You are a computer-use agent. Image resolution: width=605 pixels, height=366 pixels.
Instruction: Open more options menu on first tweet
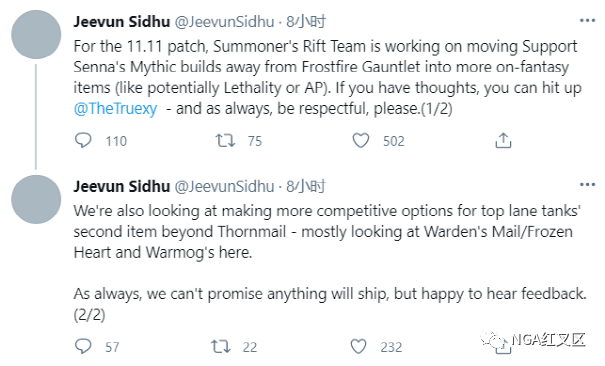(587, 20)
